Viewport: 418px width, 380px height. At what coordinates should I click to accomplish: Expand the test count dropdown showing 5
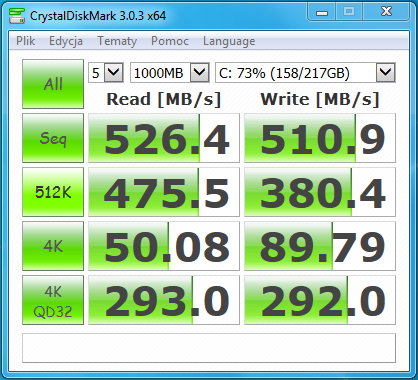click(114, 72)
